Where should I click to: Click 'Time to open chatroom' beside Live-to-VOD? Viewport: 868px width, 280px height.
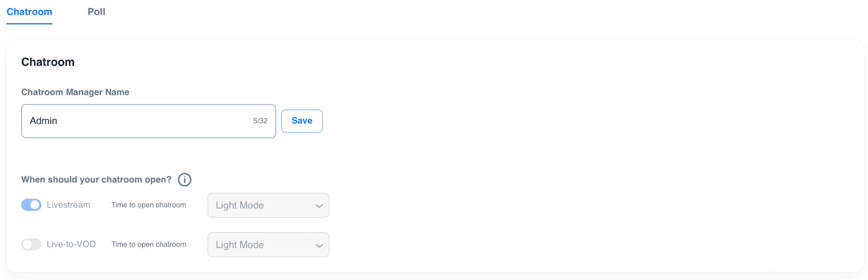pos(149,245)
